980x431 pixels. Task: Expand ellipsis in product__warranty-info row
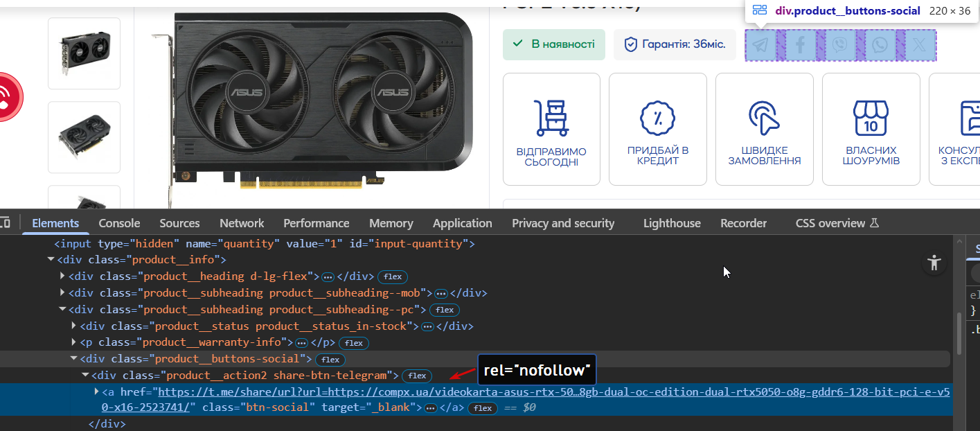(x=301, y=343)
